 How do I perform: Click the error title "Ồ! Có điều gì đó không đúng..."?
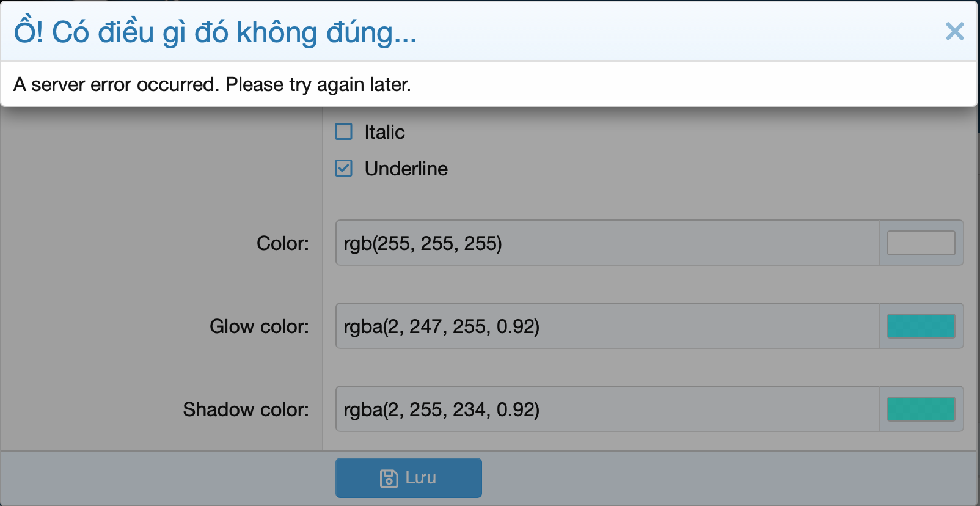tap(215, 32)
